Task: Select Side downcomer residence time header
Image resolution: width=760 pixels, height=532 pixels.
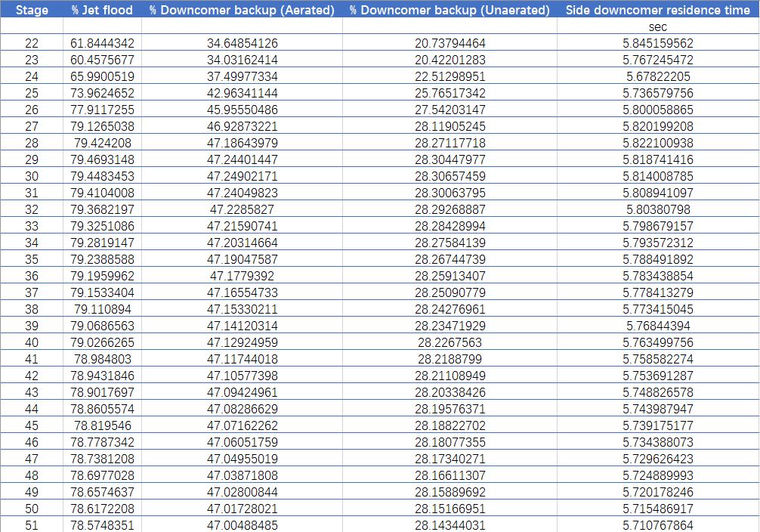Action: [658, 10]
